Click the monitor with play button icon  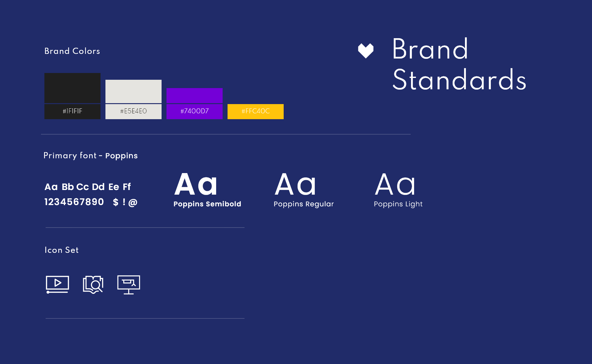coord(57,283)
